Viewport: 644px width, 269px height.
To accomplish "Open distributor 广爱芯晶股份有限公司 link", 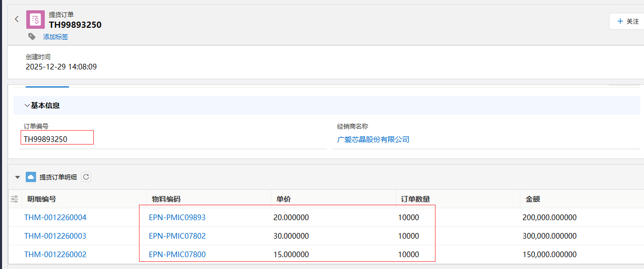I will [x=373, y=139].
